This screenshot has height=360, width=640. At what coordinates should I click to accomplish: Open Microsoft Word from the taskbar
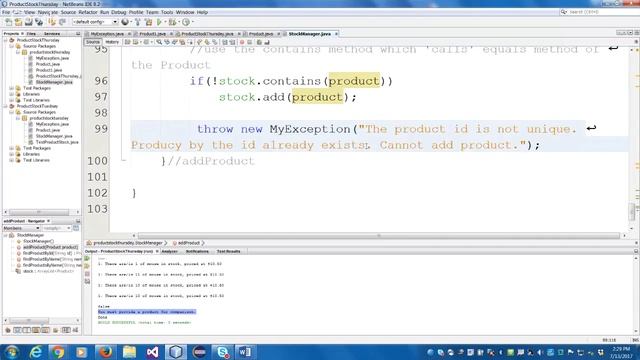coord(245,352)
